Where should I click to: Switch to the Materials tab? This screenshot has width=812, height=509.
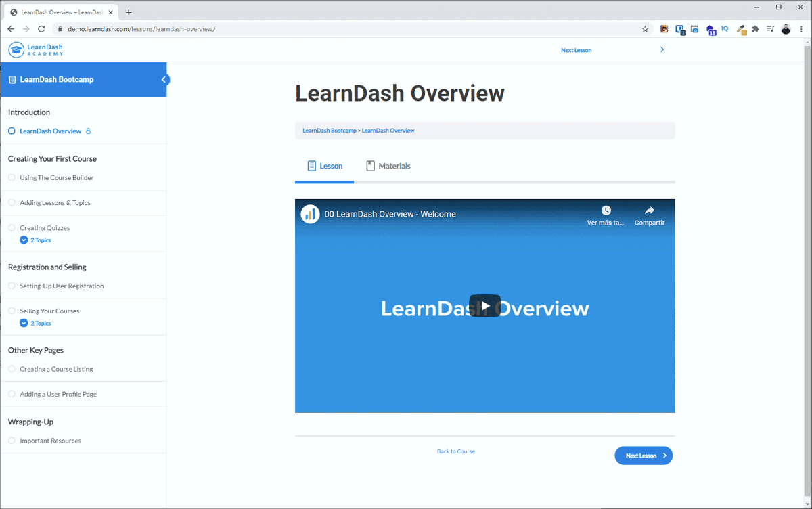coord(388,165)
